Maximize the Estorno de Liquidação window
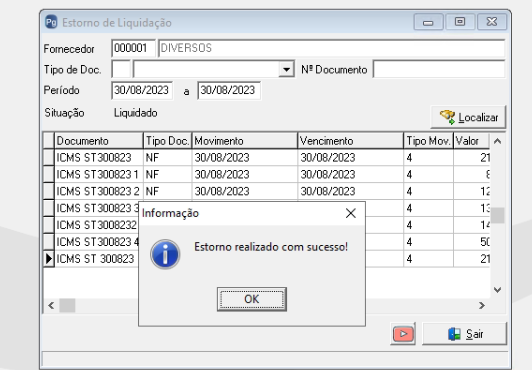 click(x=460, y=22)
